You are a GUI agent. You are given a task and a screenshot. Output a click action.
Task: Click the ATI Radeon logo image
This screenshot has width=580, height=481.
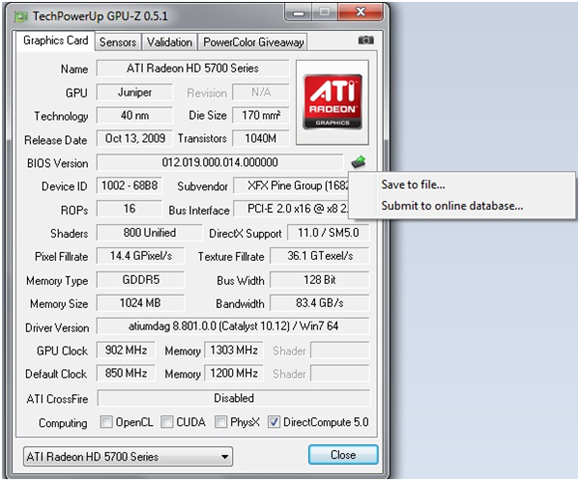coord(332,102)
